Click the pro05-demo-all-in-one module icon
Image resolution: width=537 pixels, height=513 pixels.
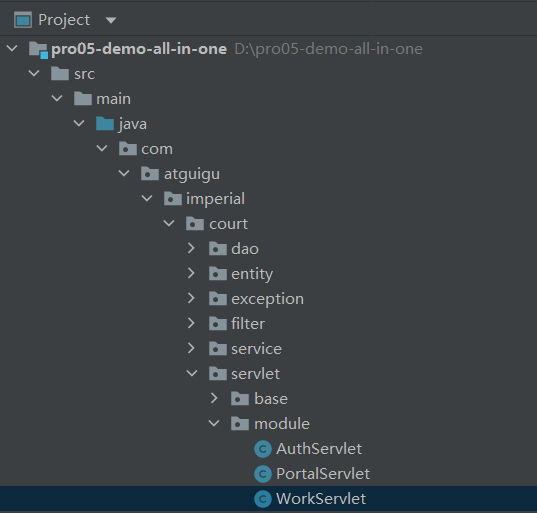tap(38, 50)
